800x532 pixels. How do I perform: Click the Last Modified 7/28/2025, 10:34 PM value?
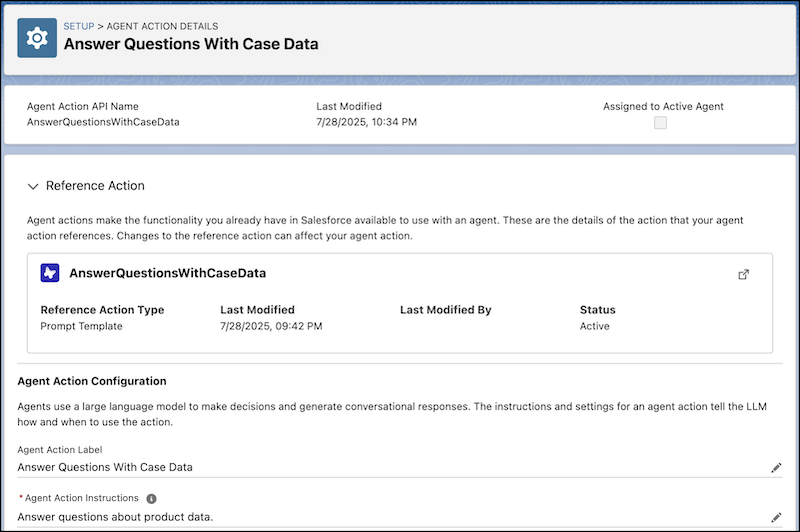366,122
